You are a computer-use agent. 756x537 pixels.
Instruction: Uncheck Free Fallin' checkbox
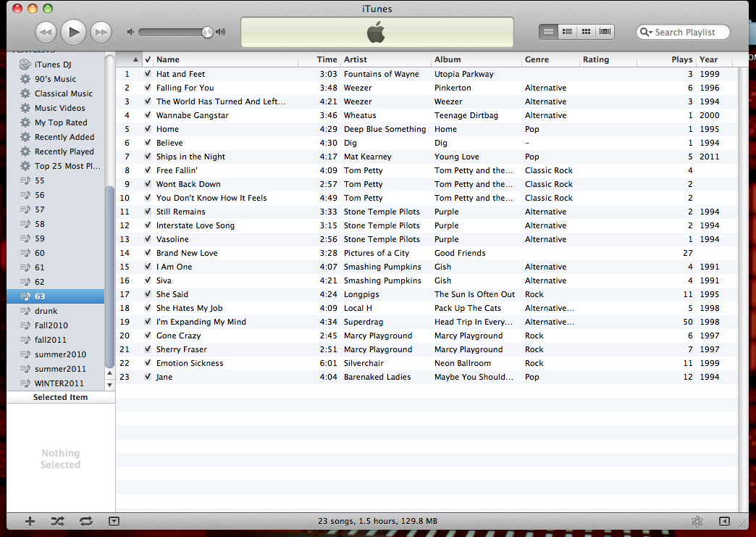(148, 170)
